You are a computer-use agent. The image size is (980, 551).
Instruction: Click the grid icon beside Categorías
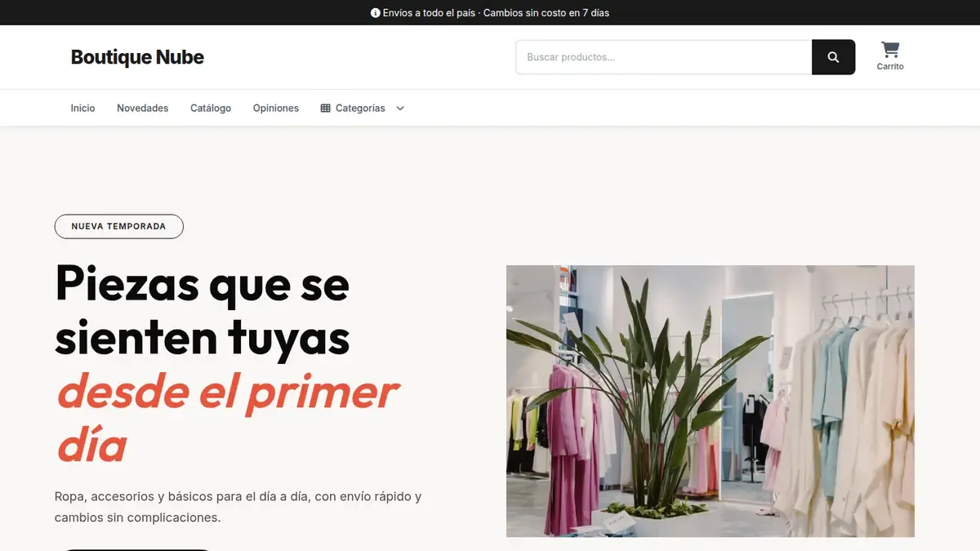325,108
